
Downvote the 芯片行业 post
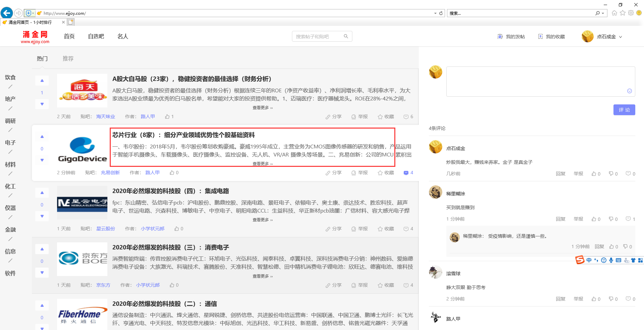point(42,160)
